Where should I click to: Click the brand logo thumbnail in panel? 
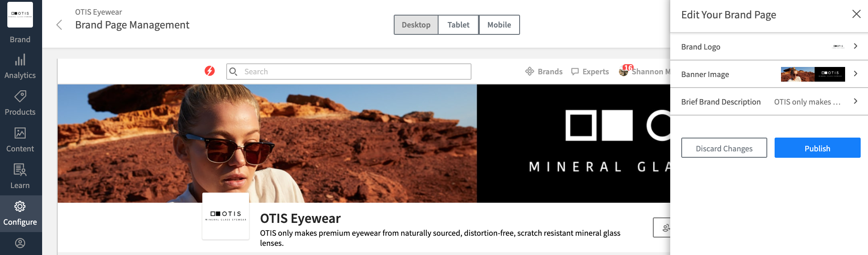(838, 46)
